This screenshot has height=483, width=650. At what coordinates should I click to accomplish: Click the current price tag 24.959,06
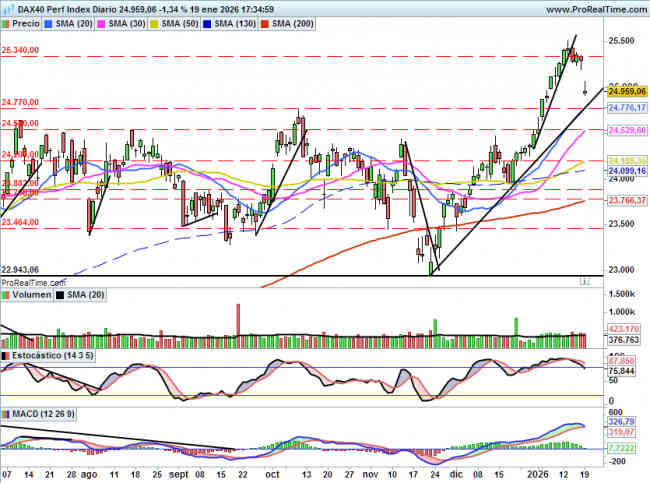[627, 91]
